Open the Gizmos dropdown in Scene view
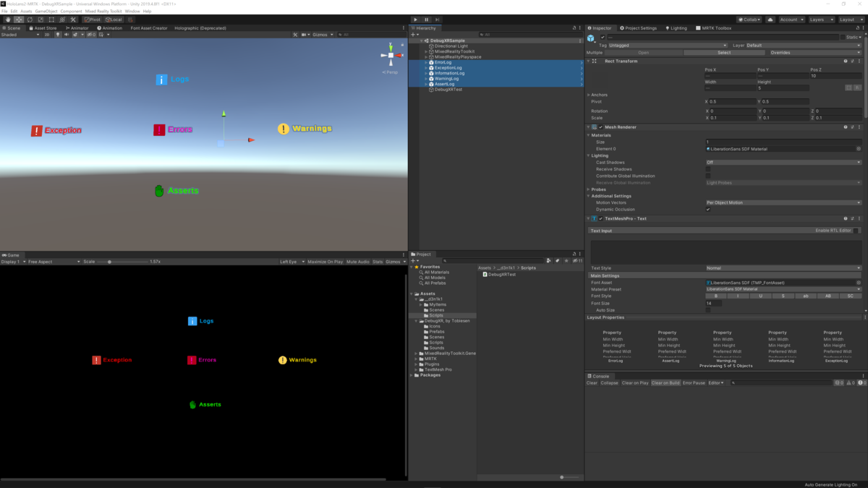This screenshot has height=488, width=868. pyautogui.click(x=323, y=34)
